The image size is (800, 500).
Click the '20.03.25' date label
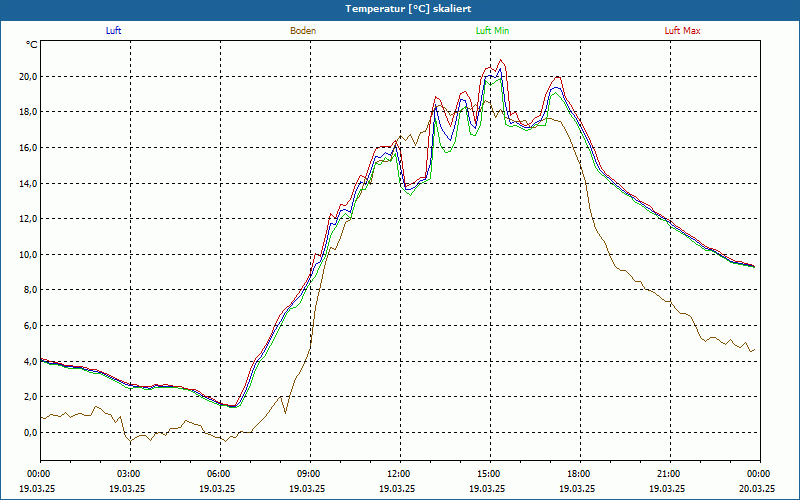tap(757, 488)
